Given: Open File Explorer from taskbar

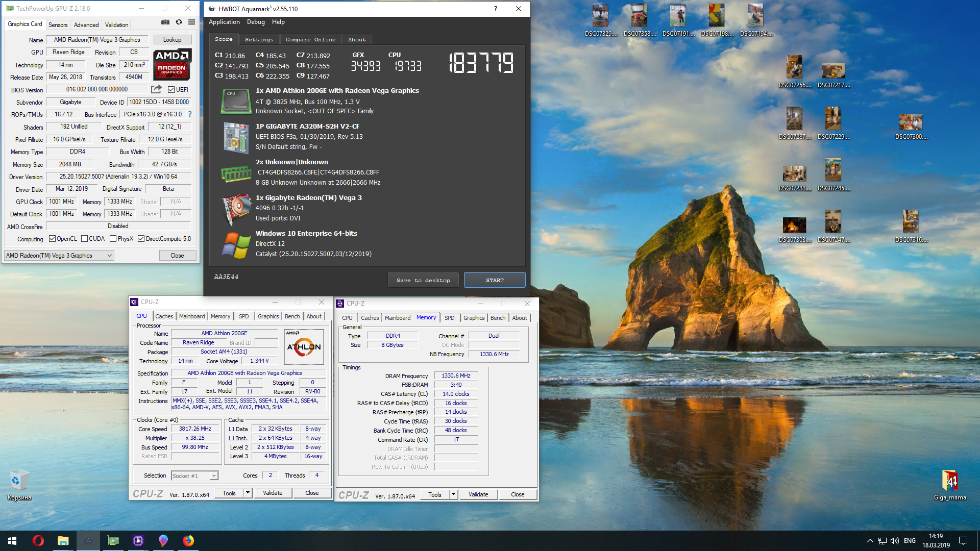Looking at the screenshot, I should pos(63,541).
